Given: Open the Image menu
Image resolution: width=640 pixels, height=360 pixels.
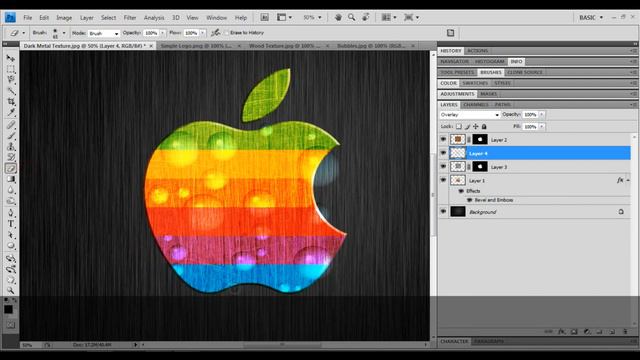Looking at the screenshot, I should (x=64, y=18).
